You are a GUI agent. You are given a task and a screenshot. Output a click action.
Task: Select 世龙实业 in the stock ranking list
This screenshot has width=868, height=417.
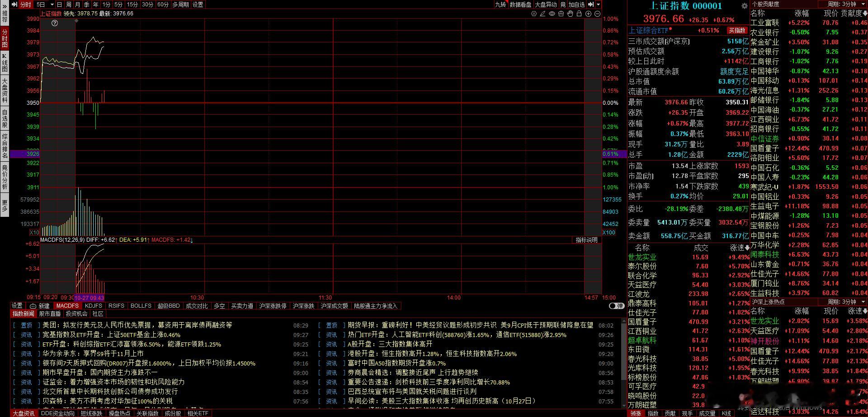pyautogui.click(x=689, y=257)
